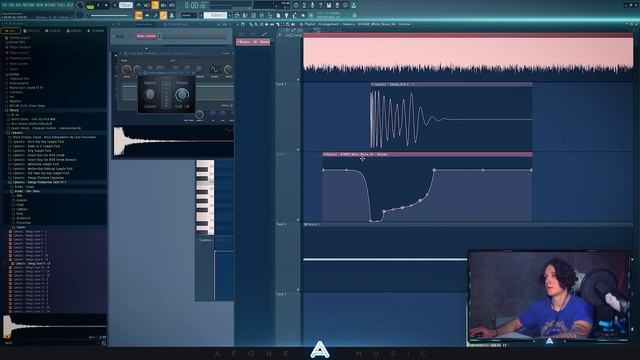The image size is (640, 360).
Task: Select the ALL tab in the browser
Action: 11,31
